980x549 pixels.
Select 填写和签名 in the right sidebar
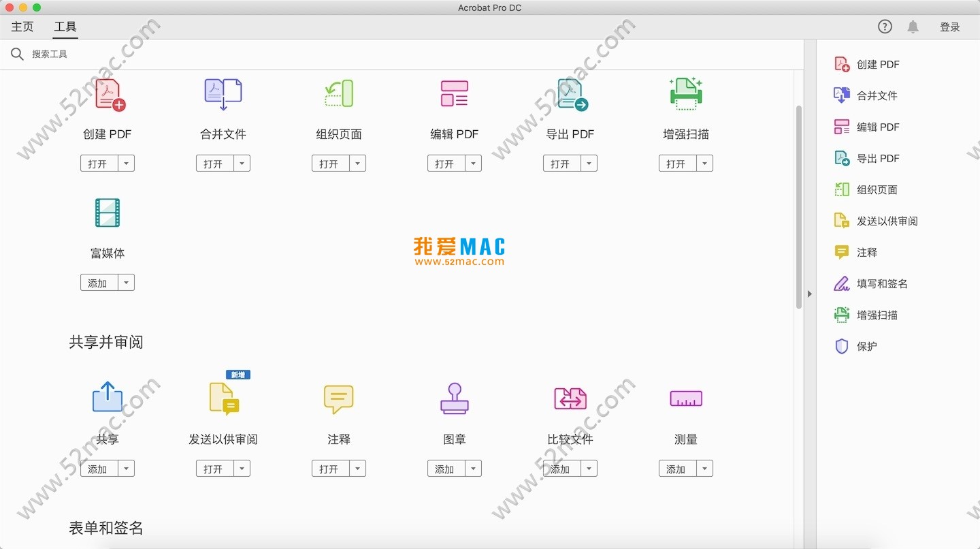click(872, 283)
